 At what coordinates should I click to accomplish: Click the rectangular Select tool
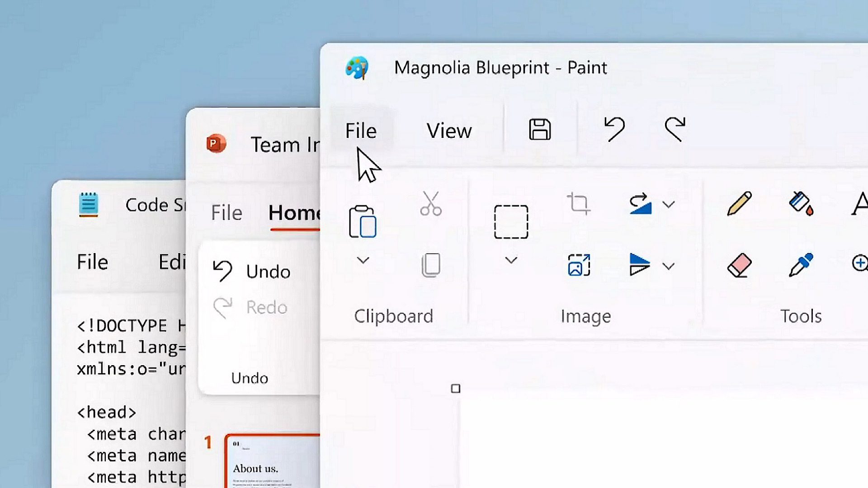pyautogui.click(x=511, y=221)
